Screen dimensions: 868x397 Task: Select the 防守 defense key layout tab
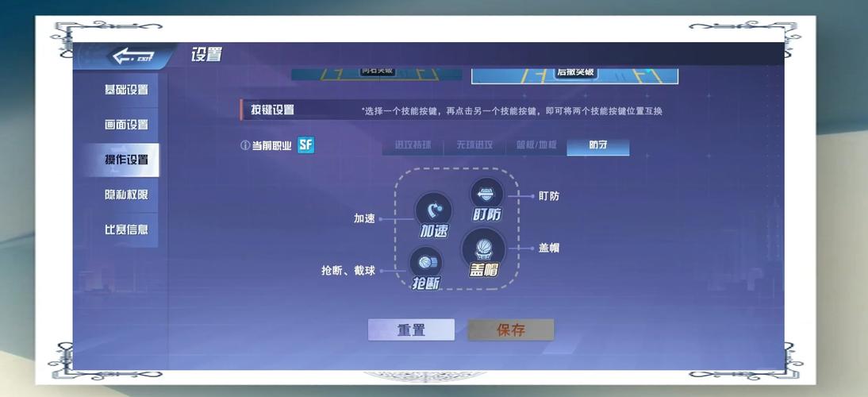click(x=598, y=146)
